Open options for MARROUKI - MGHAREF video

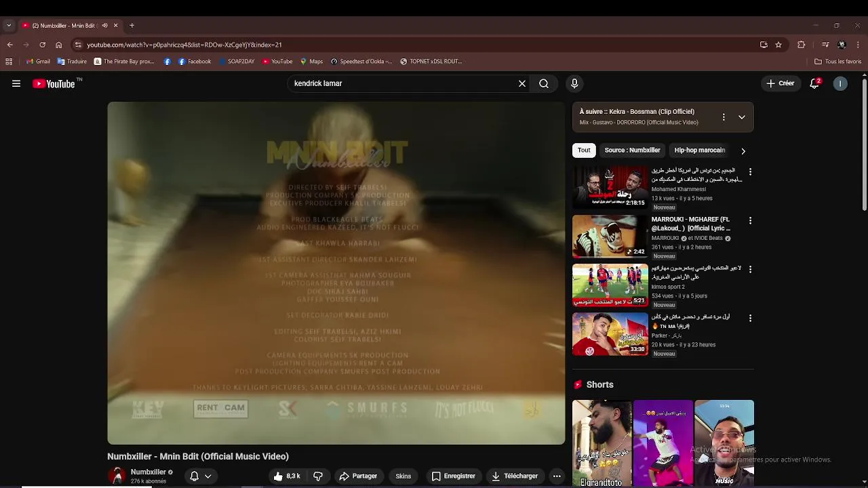click(x=750, y=220)
